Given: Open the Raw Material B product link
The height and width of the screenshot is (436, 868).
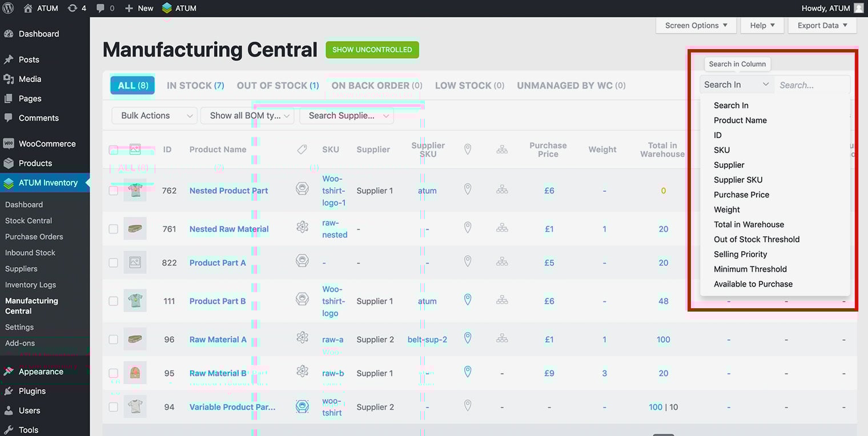Looking at the screenshot, I should [x=218, y=373].
